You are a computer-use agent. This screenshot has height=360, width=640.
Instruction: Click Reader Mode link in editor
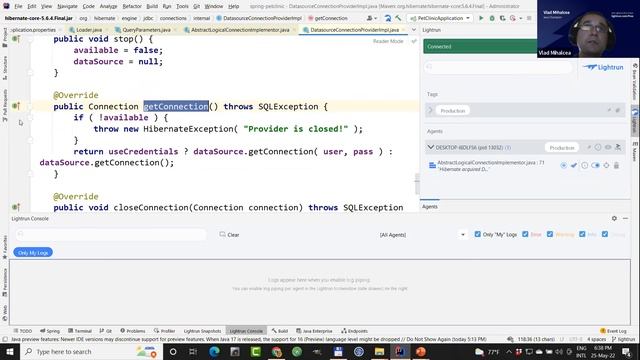coord(388,41)
